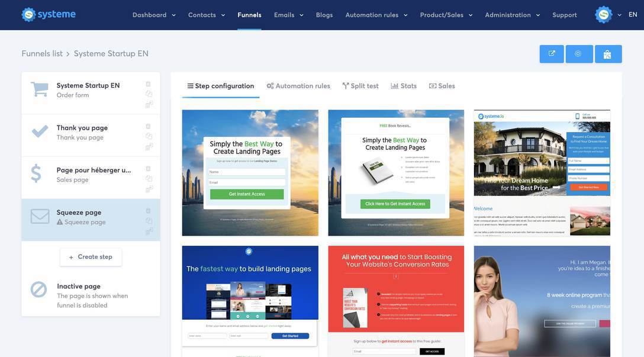The image size is (644, 357).
Task: Switch to the Split test tab
Action: [360, 86]
